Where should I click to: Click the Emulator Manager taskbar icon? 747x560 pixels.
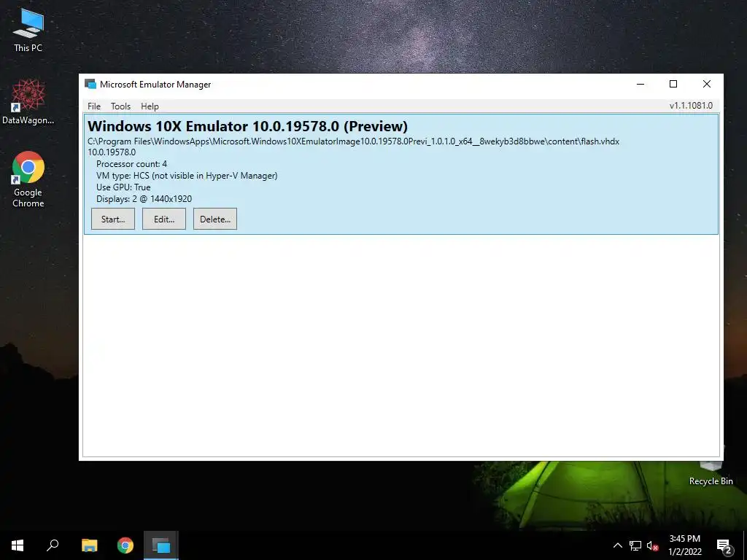(161, 545)
